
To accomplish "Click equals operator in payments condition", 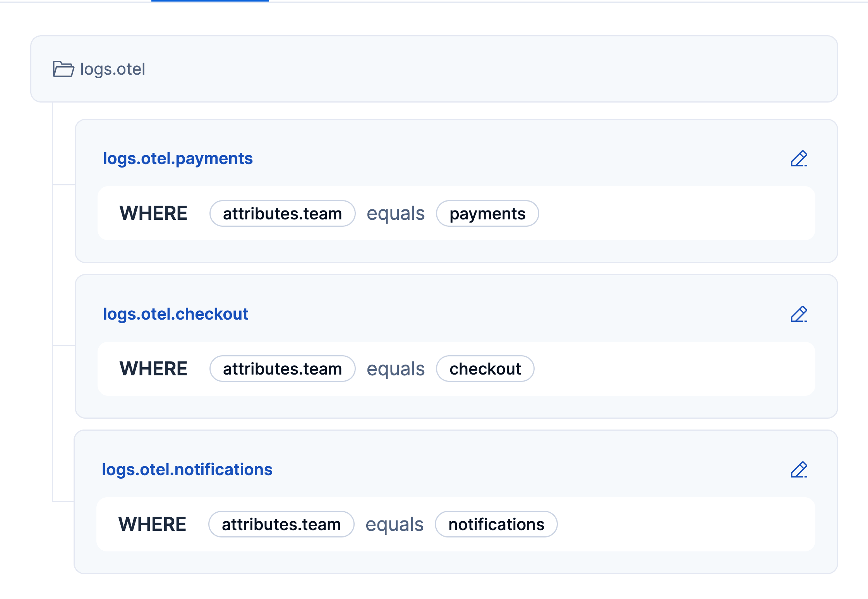I will [396, 214].
